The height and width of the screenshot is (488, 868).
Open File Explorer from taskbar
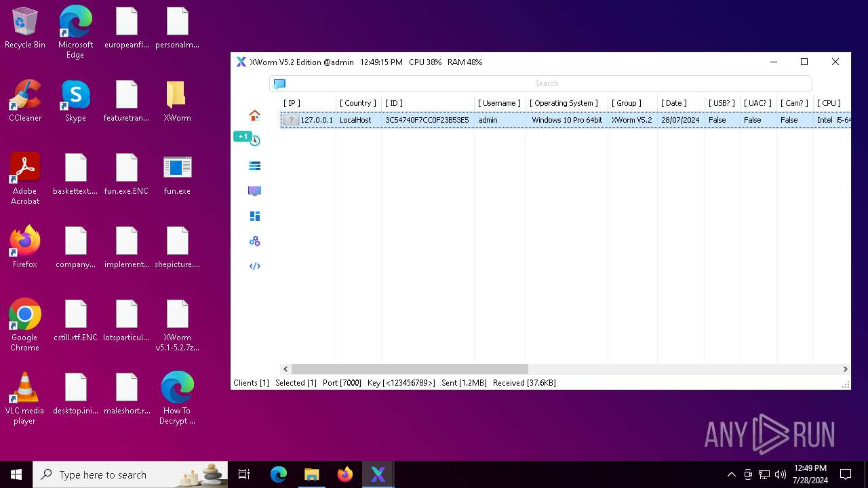tap(311, 474)
